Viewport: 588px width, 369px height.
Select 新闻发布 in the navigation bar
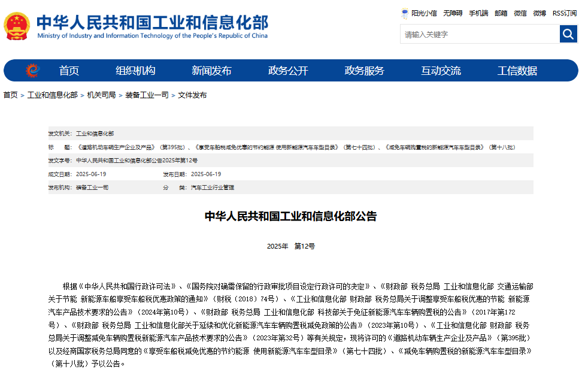tap(210, 70)
